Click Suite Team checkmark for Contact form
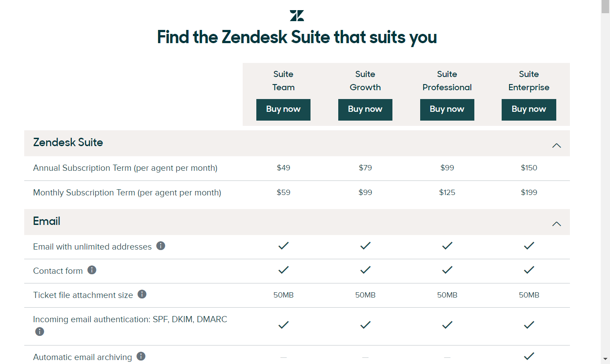This screenshot has width=610, height=364. [x=284, y=270]
